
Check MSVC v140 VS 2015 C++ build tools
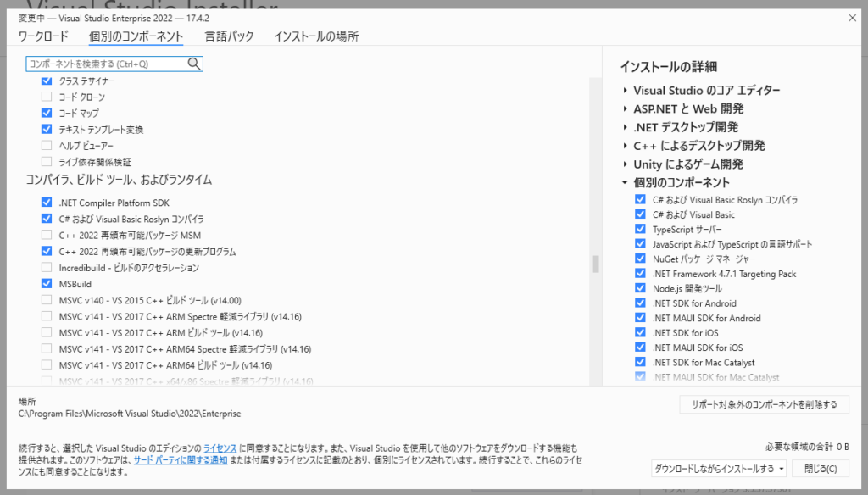47,300
